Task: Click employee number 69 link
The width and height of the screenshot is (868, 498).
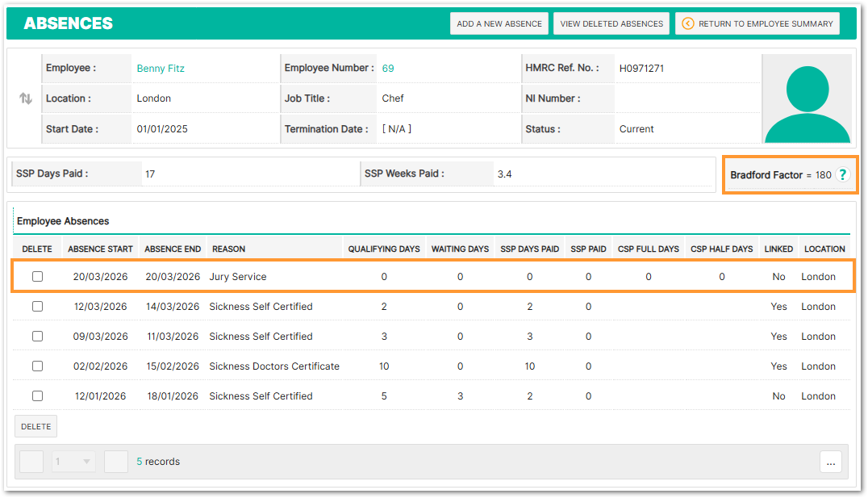Action: pos(388,69)
